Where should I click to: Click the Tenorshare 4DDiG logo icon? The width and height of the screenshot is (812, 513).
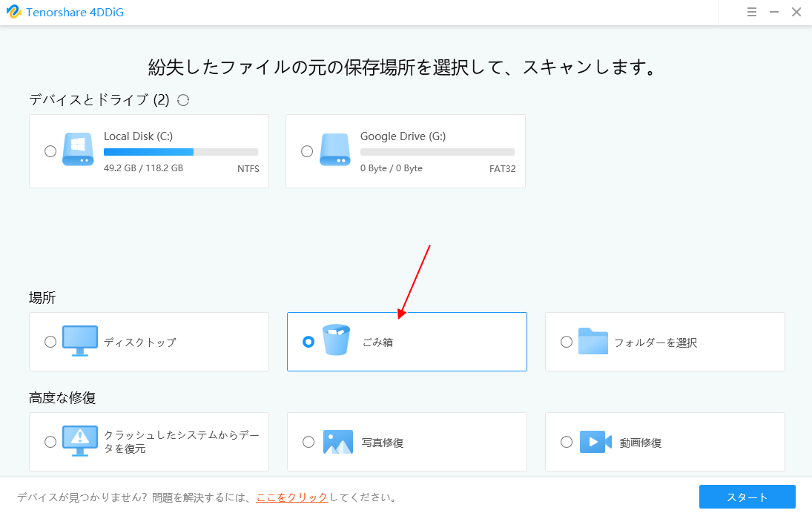(x=13, y=11)
